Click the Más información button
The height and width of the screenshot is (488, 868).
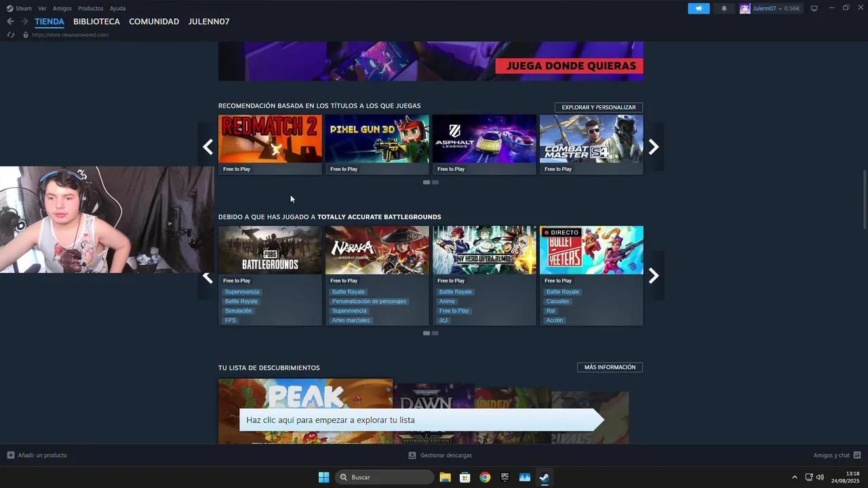click(x=610, y=367)
